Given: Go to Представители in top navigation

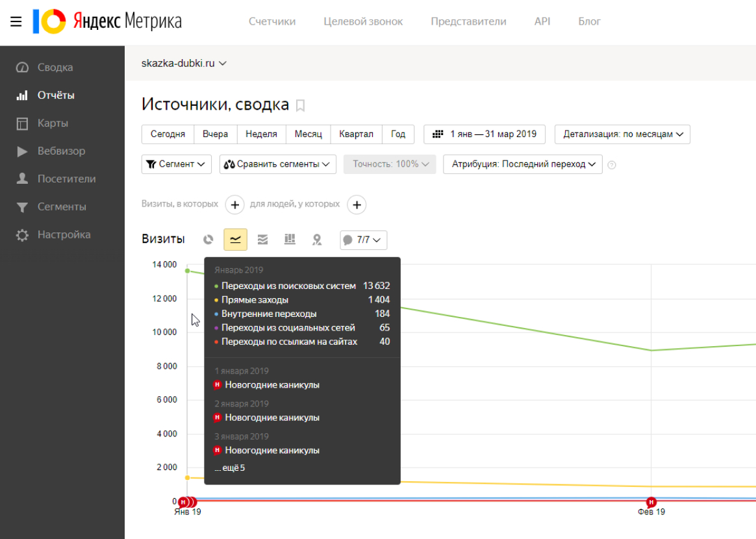Looking at the screenshot, I should [x=468, y=21].
